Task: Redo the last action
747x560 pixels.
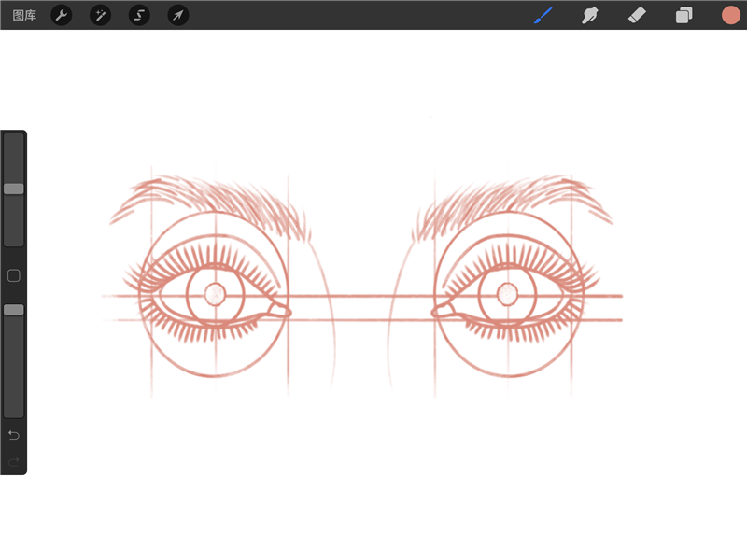Action: click(14, 461)
